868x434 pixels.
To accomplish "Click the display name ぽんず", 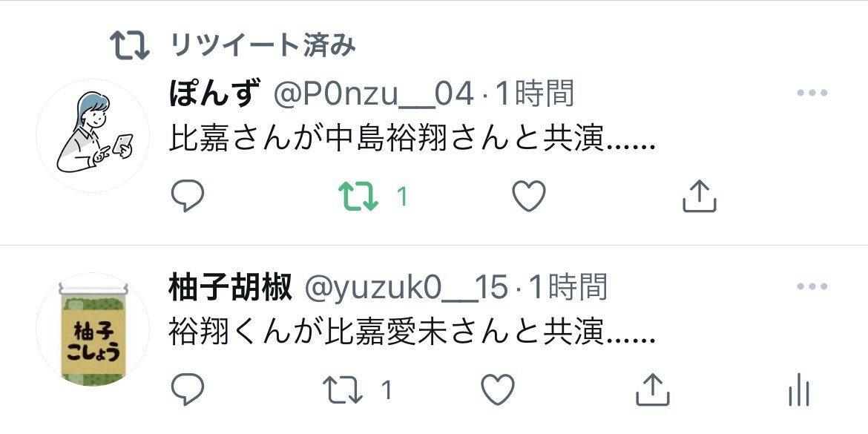I will pos(214,94).
